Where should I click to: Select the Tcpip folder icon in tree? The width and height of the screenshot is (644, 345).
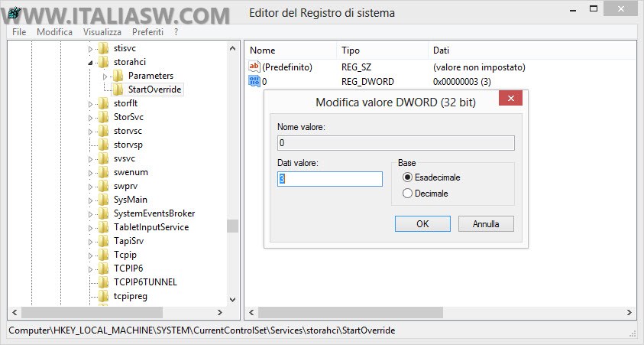point(103,255)
